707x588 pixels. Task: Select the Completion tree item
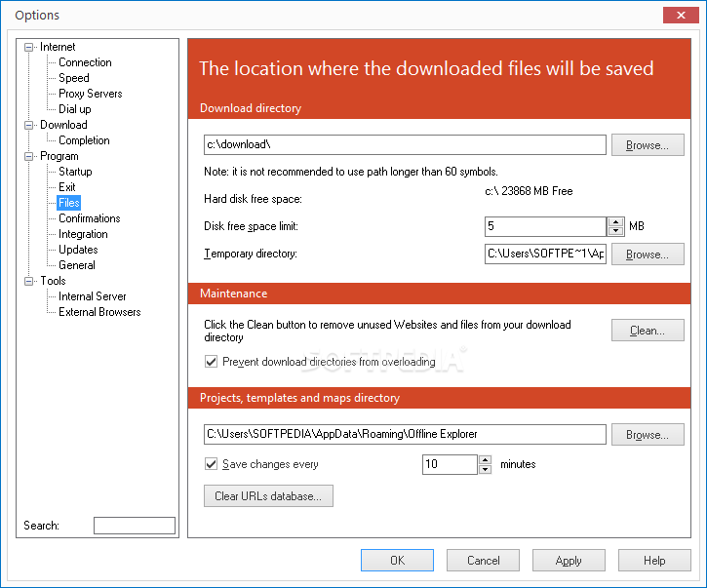[x=84, y=140]
